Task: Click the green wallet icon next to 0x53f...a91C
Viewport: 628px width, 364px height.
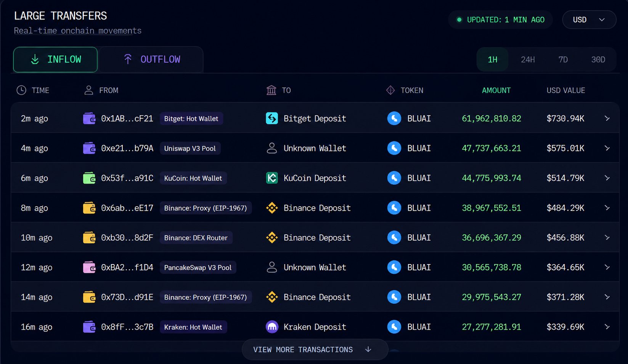Action: (x=89, y=178)
